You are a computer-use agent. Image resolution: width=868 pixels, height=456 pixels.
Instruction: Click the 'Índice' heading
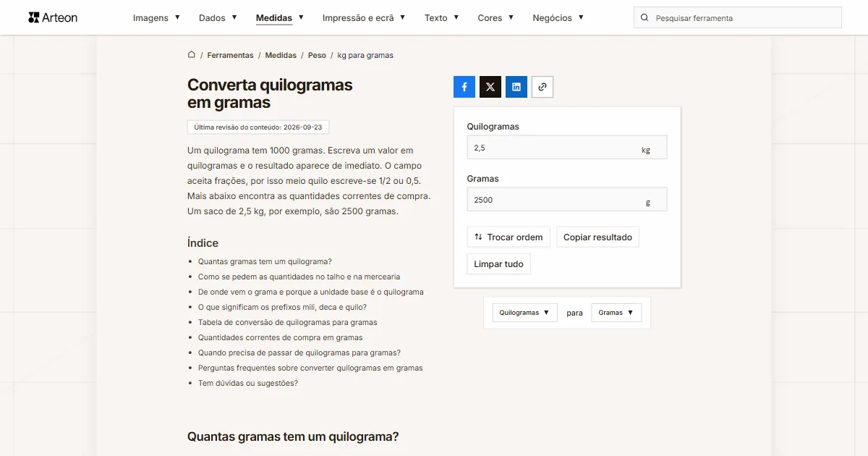click(203, 243)
